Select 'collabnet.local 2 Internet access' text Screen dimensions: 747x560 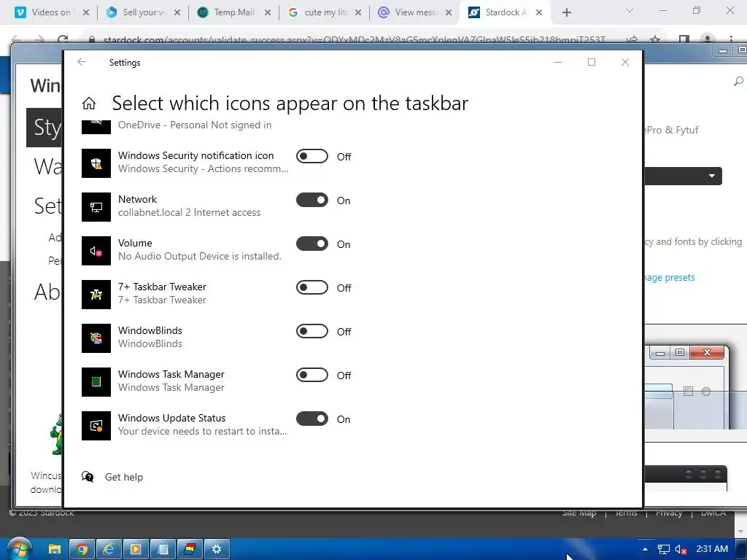click(x=189, y=212)
